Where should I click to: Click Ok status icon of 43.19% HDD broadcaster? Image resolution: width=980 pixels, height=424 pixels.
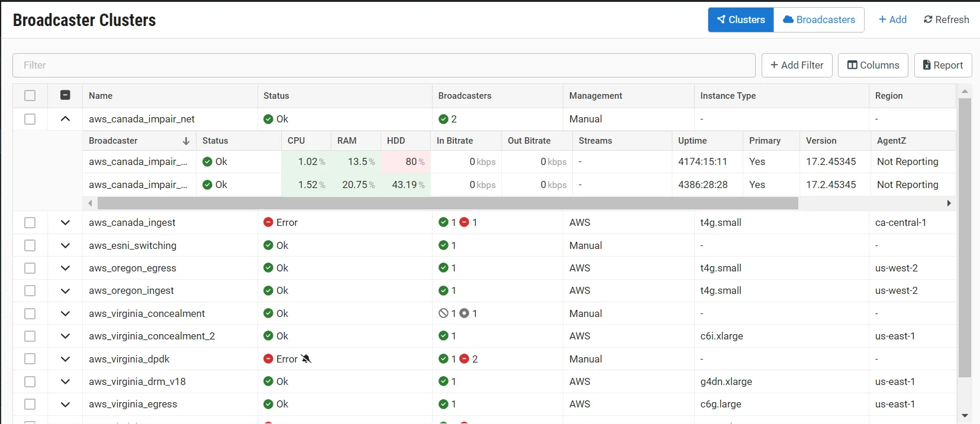[207, 185]
